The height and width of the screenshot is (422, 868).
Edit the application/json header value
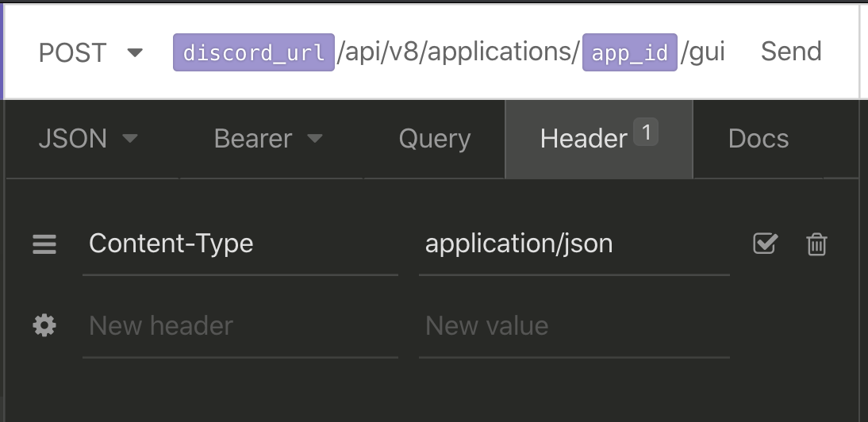(x=574, y=244)
